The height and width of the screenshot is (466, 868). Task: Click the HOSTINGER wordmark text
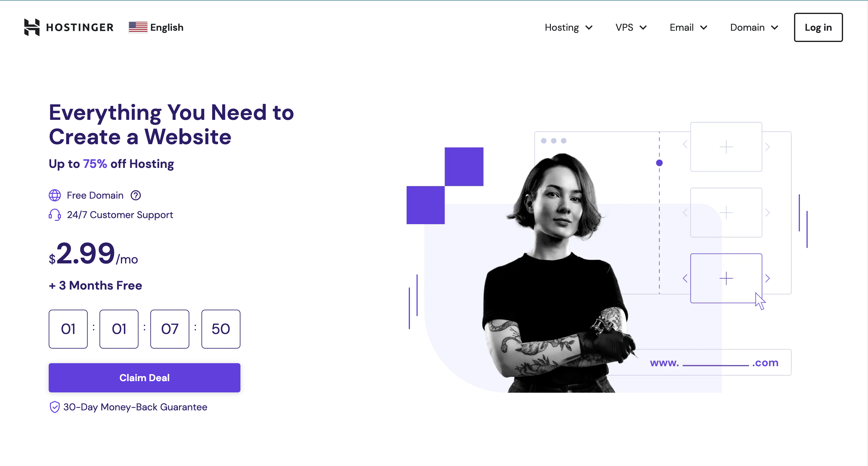(80, 27)
